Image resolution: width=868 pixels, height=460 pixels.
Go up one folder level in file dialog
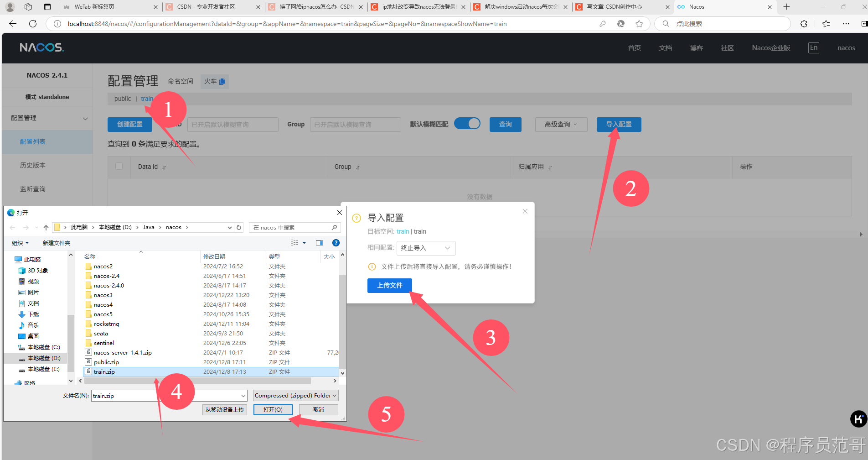46,227
